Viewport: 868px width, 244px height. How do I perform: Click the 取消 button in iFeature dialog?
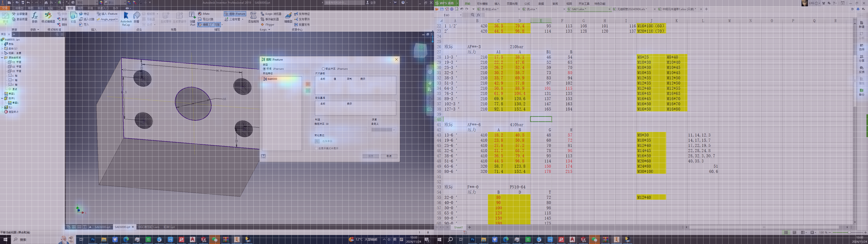click(x=389, y=156)
